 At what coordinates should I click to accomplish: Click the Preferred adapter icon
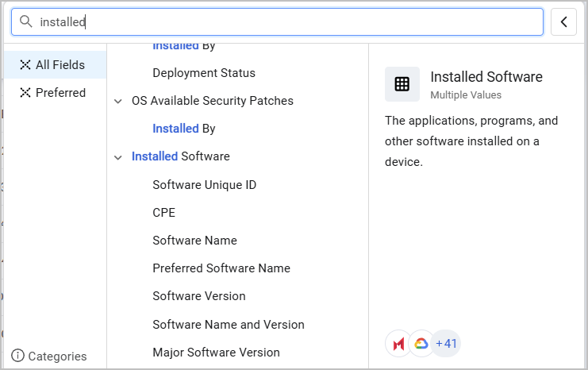point(25,92)
